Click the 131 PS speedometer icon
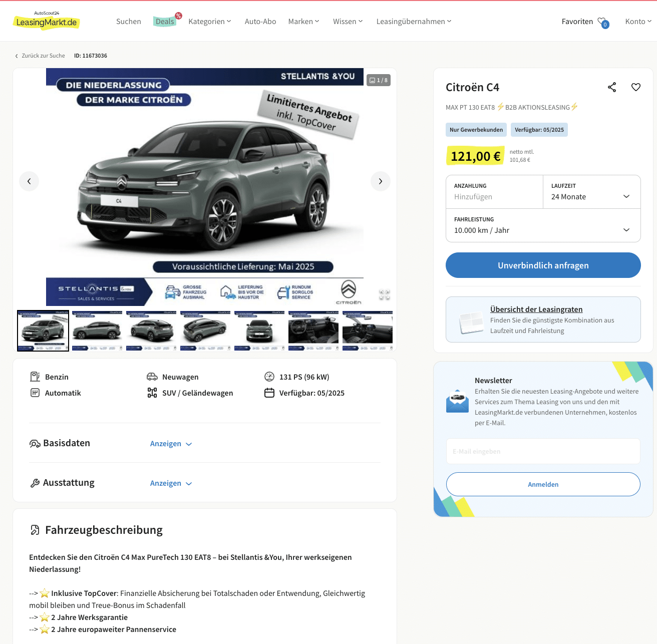The height and width of the screenshot is (644, 657). click(269, 377)
